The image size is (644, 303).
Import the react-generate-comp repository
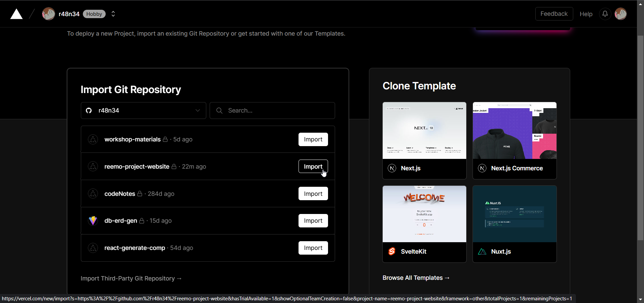click(x=313, y=248)
